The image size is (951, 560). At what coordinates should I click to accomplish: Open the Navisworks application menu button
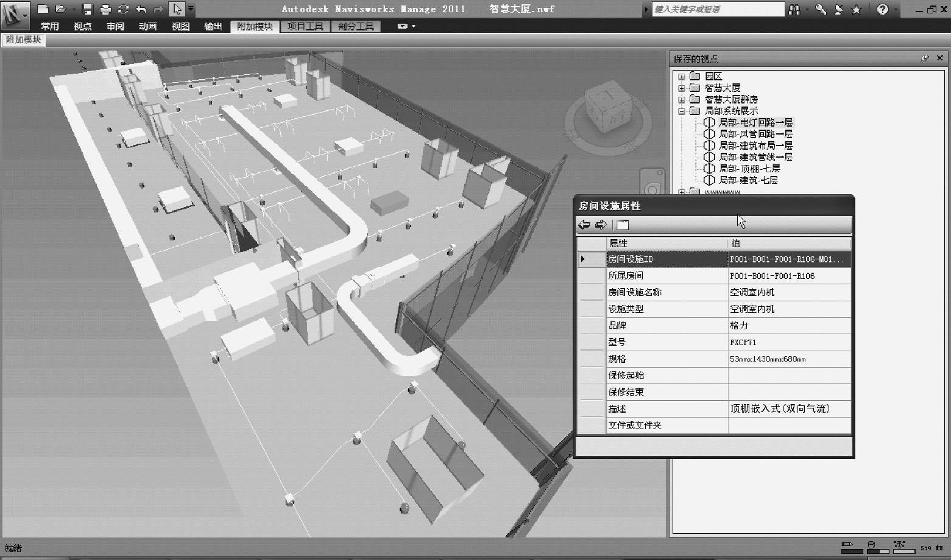point(15,15)
